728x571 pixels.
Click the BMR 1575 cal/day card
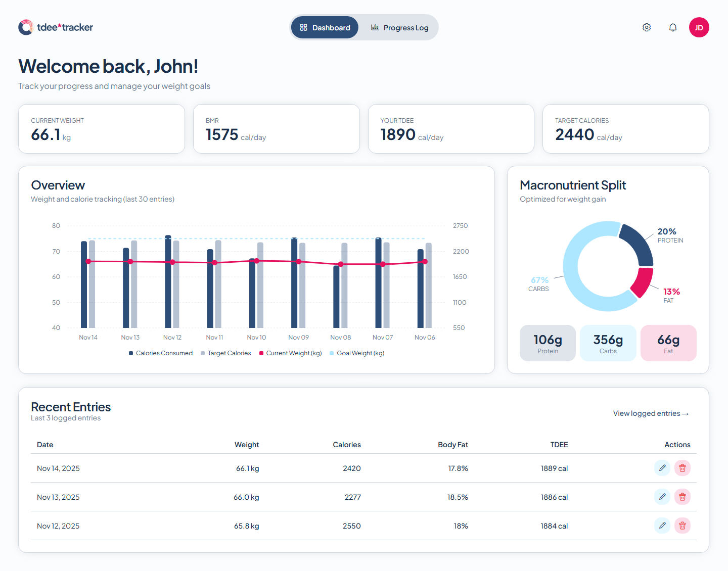point(277,129)
